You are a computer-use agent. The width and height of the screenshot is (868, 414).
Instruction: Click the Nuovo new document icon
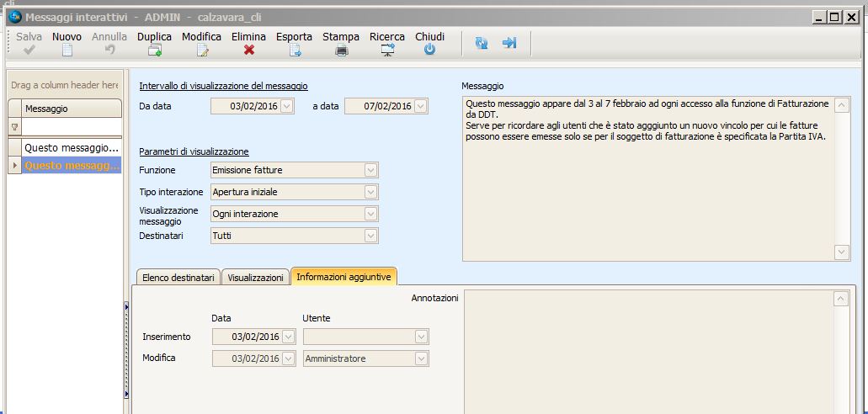pyautogui.click(x=67, y=50)
